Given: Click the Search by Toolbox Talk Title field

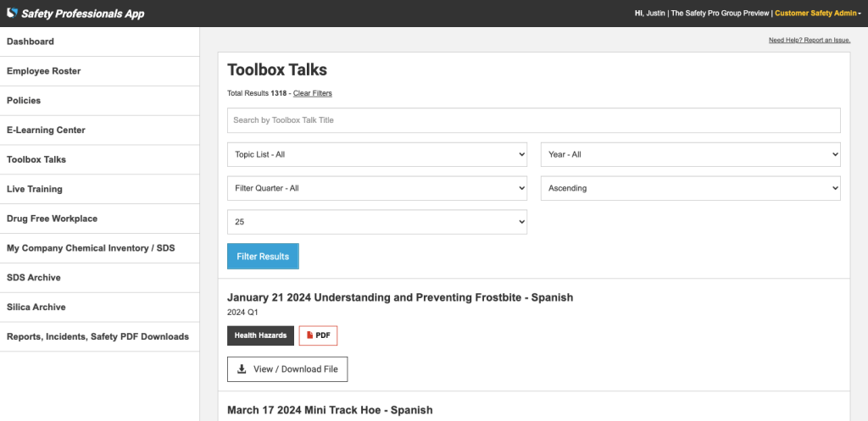Looking at the screenshot, I should (x=534, y=120).
